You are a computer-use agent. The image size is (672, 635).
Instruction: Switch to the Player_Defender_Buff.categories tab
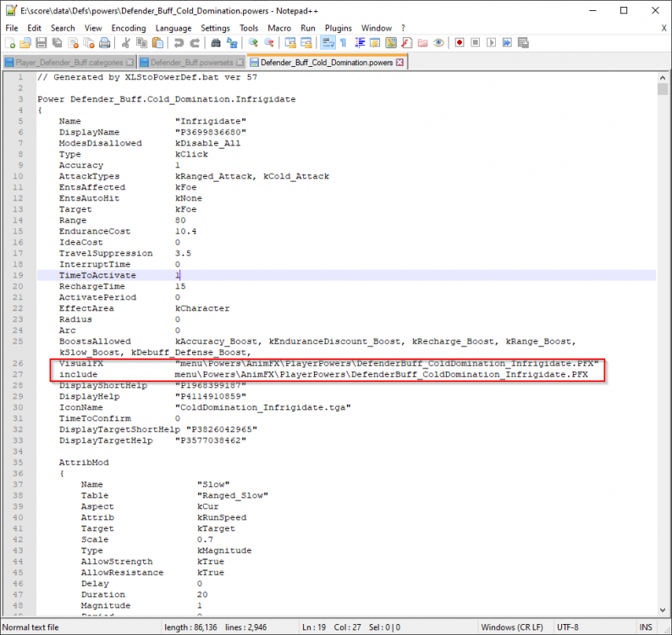(x=68, y=63)
